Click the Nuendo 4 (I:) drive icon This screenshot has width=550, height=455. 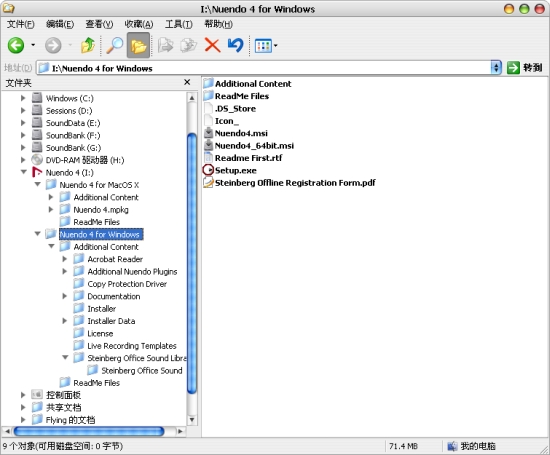[37, 172]
